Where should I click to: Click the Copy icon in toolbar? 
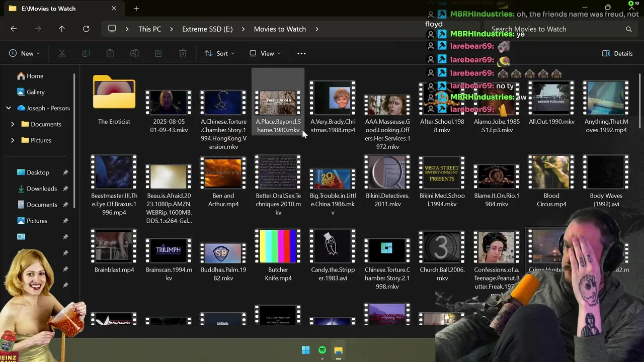[x=86, y=53]
